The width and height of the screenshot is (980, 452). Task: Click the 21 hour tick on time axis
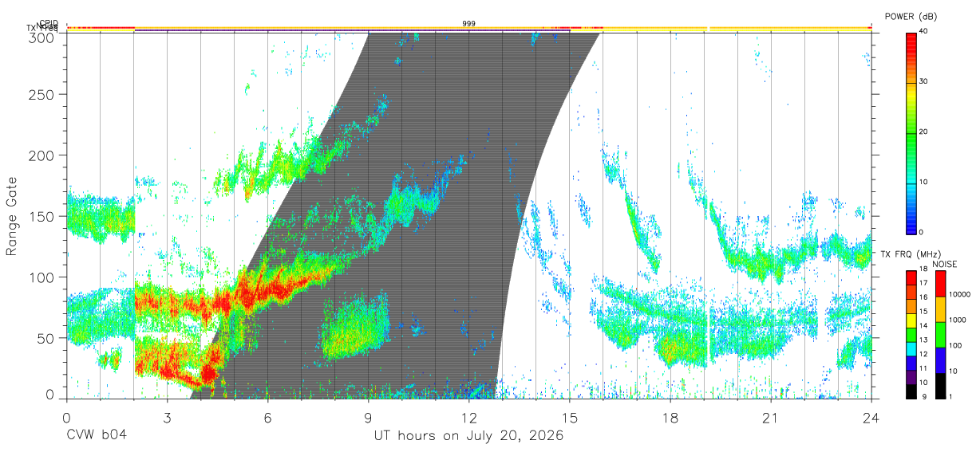(771, 419)
